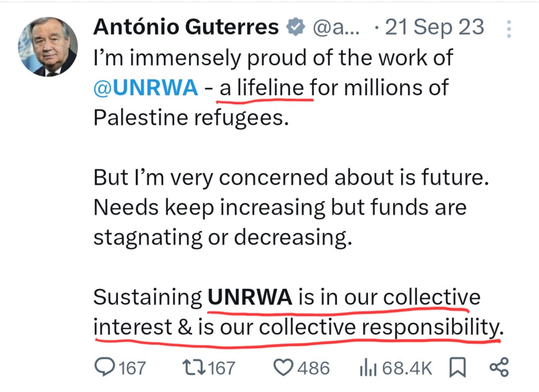Click the 68.4K views count
Image resolution: width=539 pixels, height=392 pixels.
pyautogui.click(x=407, y=367)
